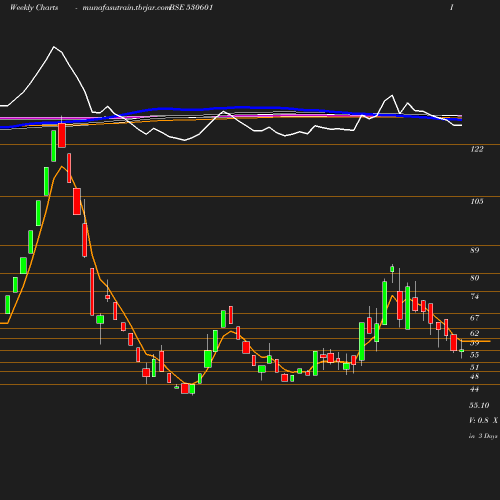Click the price level label 67

coord(475,318)
